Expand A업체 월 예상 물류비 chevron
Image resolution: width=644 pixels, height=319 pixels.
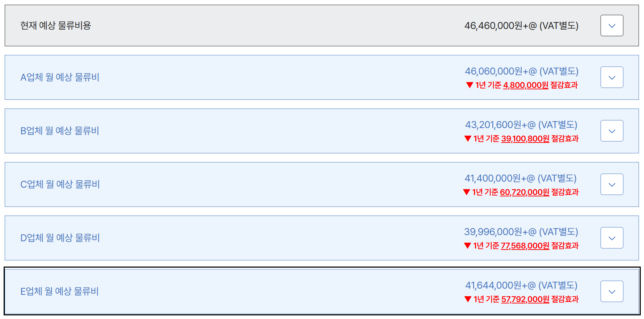click(x=611, y=77)
